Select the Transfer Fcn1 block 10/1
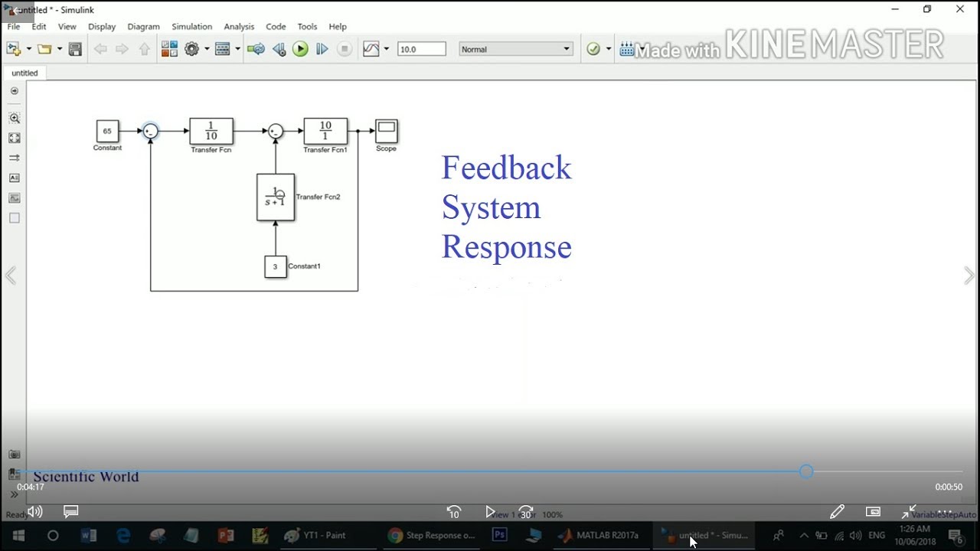 pyautogui.click(x=325, y=132)
